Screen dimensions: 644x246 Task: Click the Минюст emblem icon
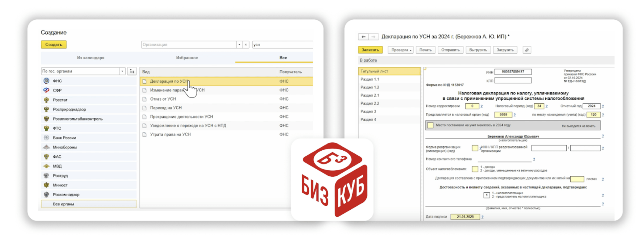pyautogui.click(x=46, y=185)
